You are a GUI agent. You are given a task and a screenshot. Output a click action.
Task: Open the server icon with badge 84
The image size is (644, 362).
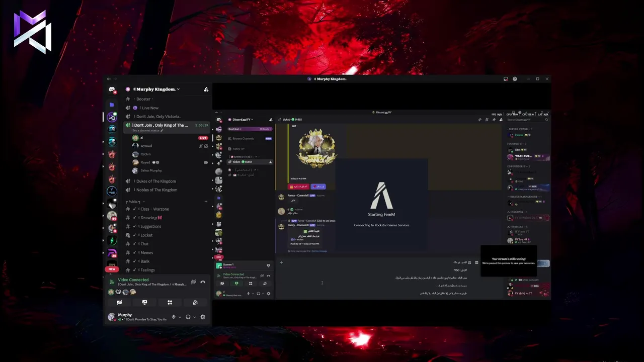point(112,216)
